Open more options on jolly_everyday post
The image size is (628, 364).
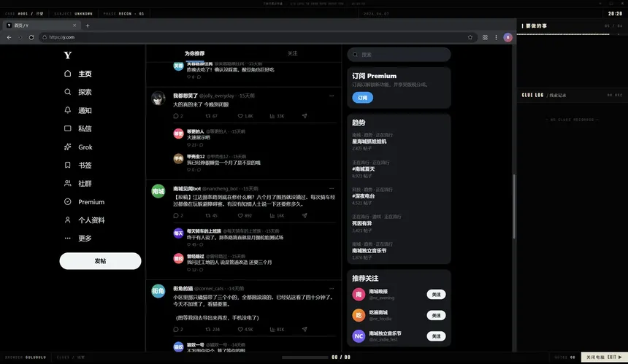332,96
